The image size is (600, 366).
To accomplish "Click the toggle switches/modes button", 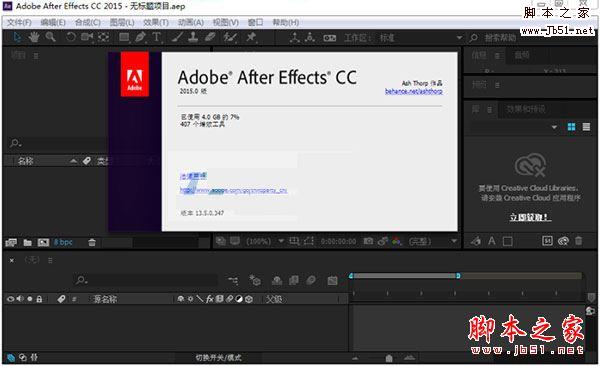I will click(218, 358).
